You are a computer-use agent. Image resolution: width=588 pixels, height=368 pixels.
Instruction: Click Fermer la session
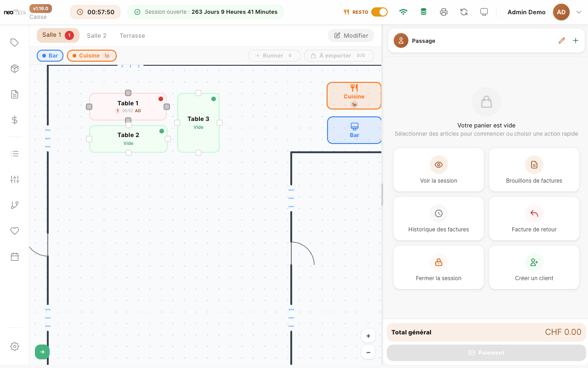click(439, 267)
